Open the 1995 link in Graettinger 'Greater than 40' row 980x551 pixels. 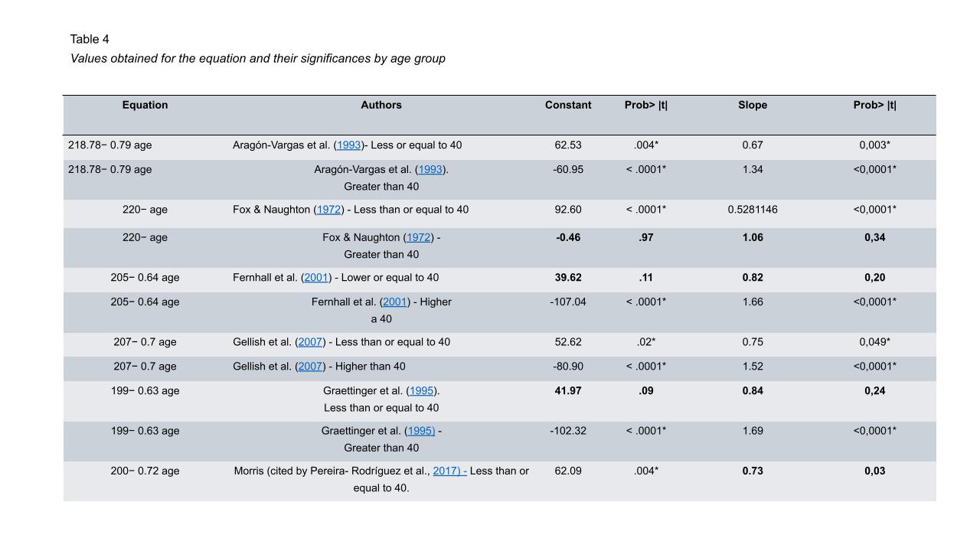420,431
